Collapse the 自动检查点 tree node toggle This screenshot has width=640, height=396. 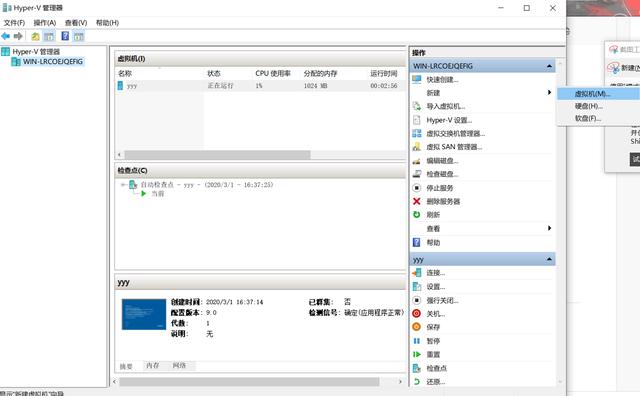123,185
